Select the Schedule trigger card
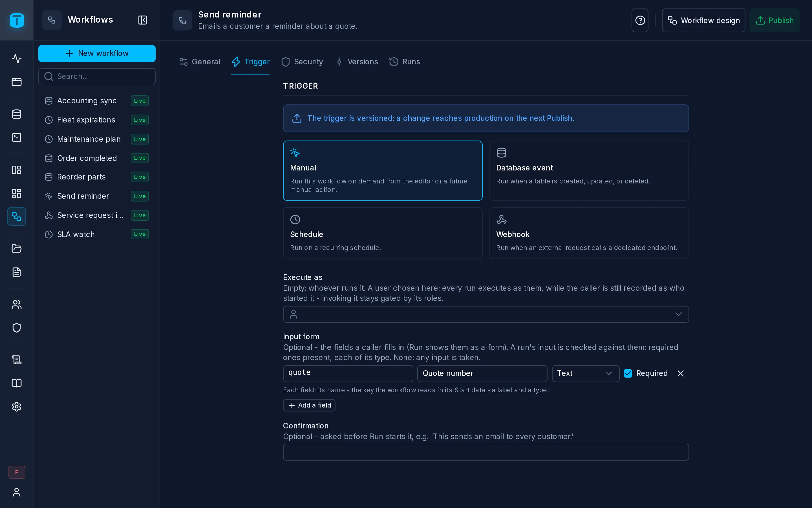812x508 pixels. (x=383, y=233)
